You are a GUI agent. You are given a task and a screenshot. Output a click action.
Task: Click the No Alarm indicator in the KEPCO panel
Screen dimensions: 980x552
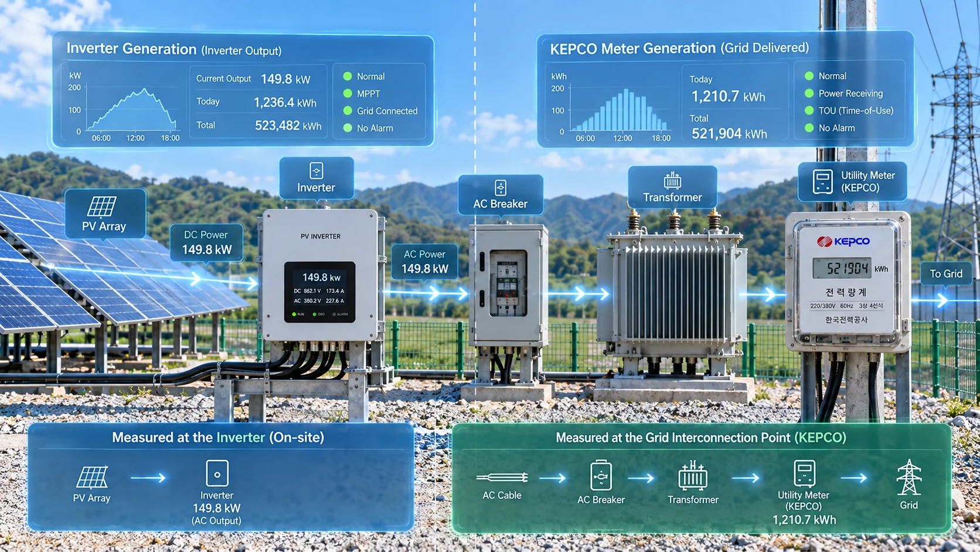[830, 128]
